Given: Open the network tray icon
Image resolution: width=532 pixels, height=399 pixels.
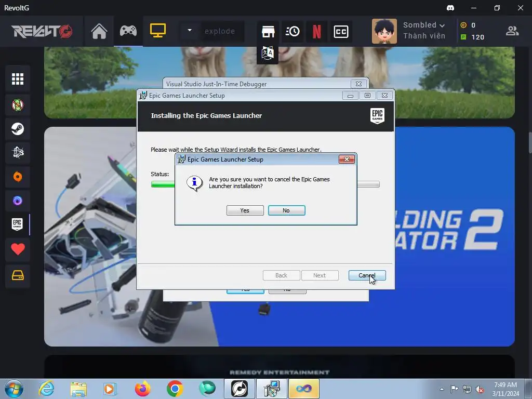Looking at the screenshot, I should (467, 389).
